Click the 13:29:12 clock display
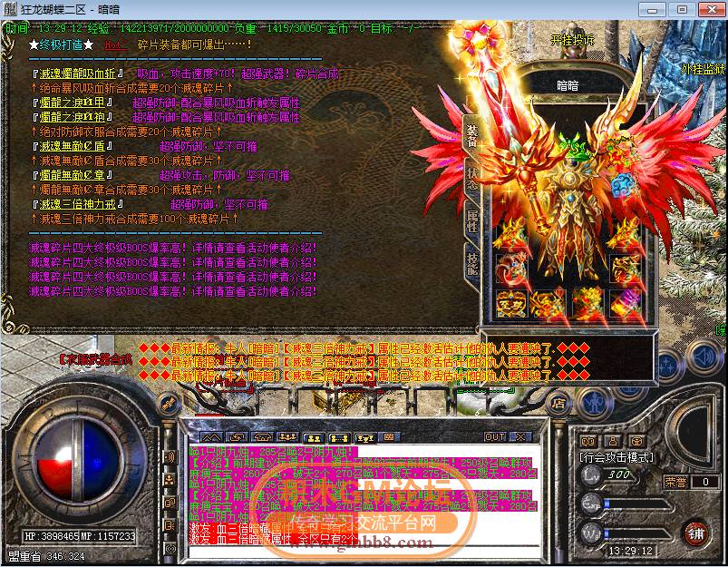 pyautogui.click(x=630, y=552)
